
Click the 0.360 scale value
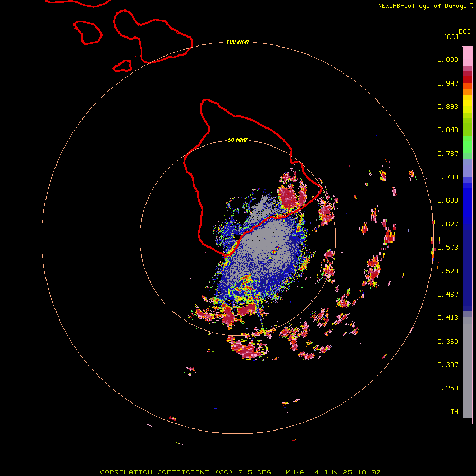click(448, 342)
